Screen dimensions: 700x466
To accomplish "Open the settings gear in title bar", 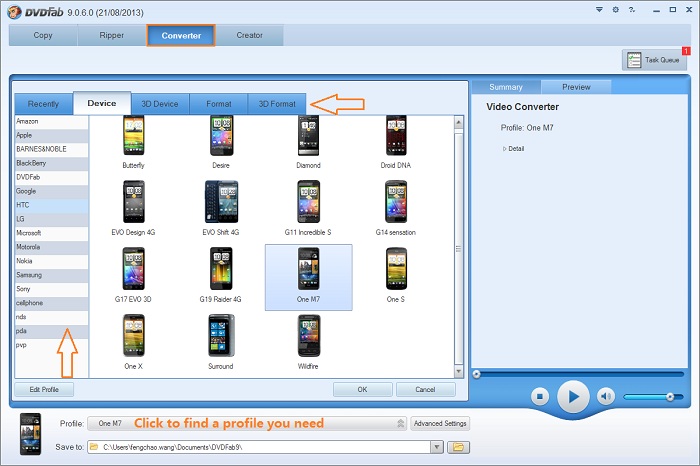I will [616, 9].
